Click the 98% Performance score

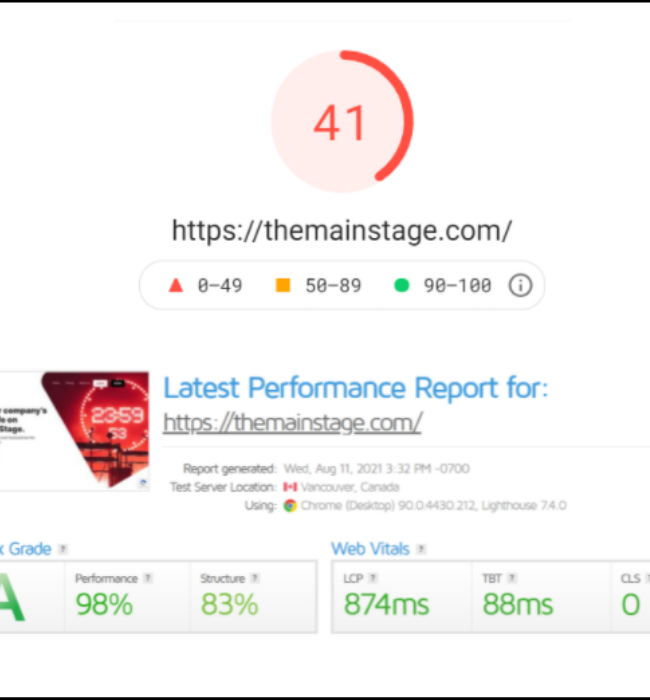[104, 604]
